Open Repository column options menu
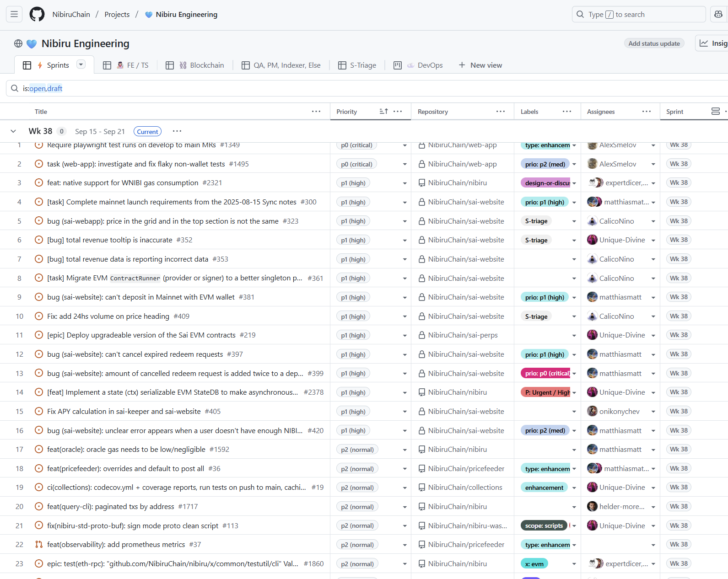The image size is (728, 579). point(500,112)
